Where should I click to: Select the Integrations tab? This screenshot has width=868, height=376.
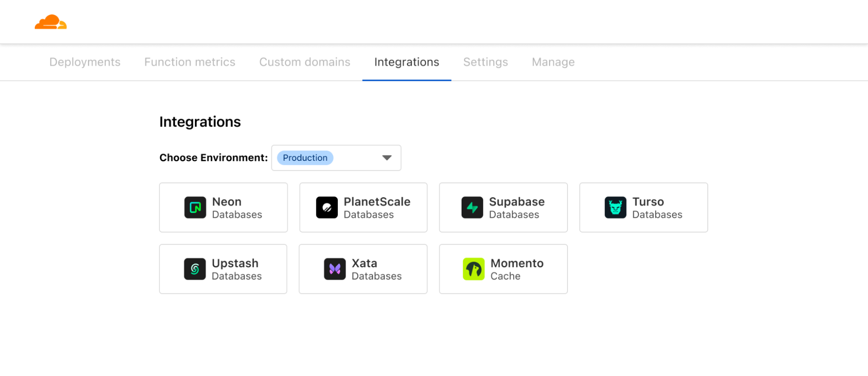coord(406,62)
